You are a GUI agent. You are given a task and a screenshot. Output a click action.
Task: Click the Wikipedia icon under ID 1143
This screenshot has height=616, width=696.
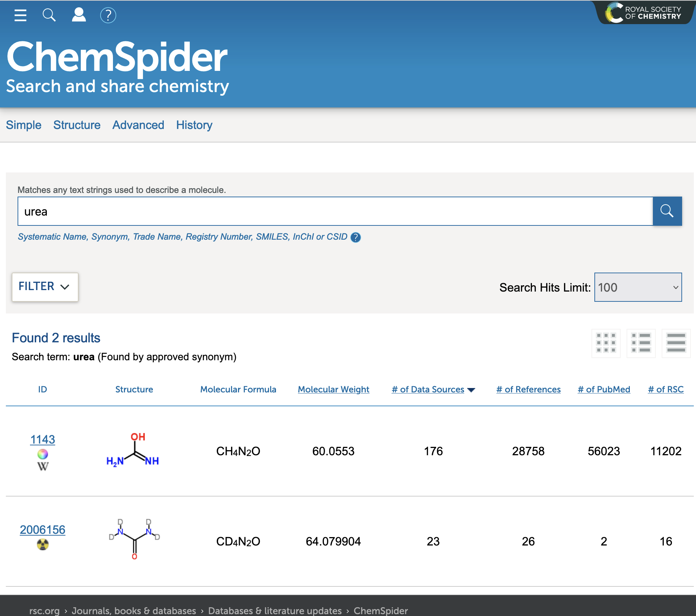[43, 466]
